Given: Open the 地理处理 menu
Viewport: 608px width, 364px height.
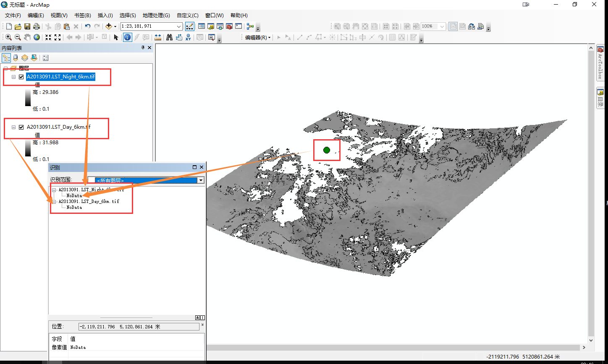Looking at the screenshot, I should pos(156,15).
